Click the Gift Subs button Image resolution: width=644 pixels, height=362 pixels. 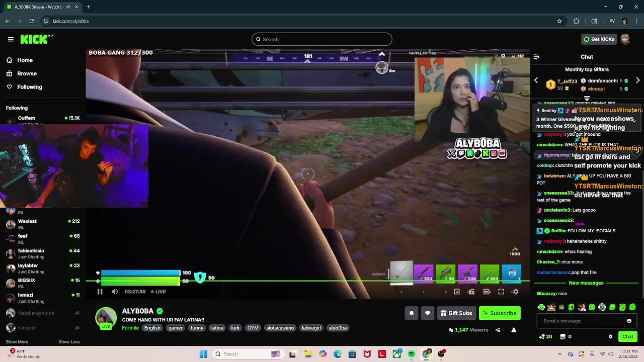point(456,313)
